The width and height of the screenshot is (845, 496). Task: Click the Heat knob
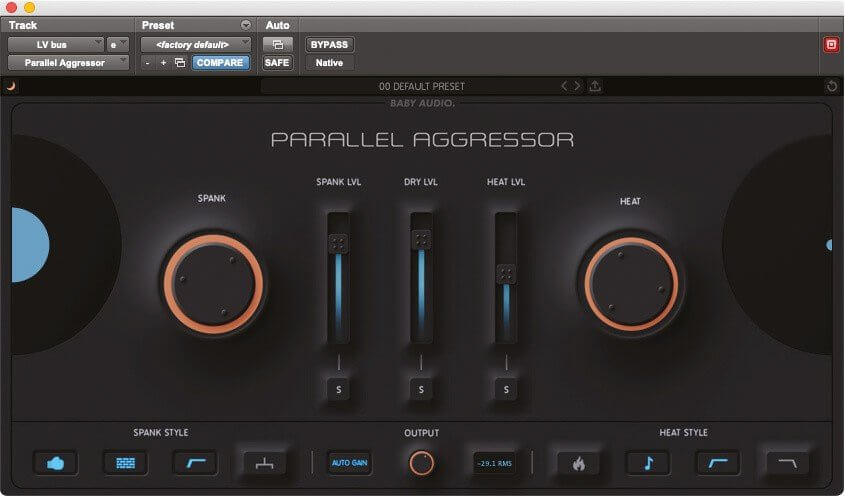[631, 284]
